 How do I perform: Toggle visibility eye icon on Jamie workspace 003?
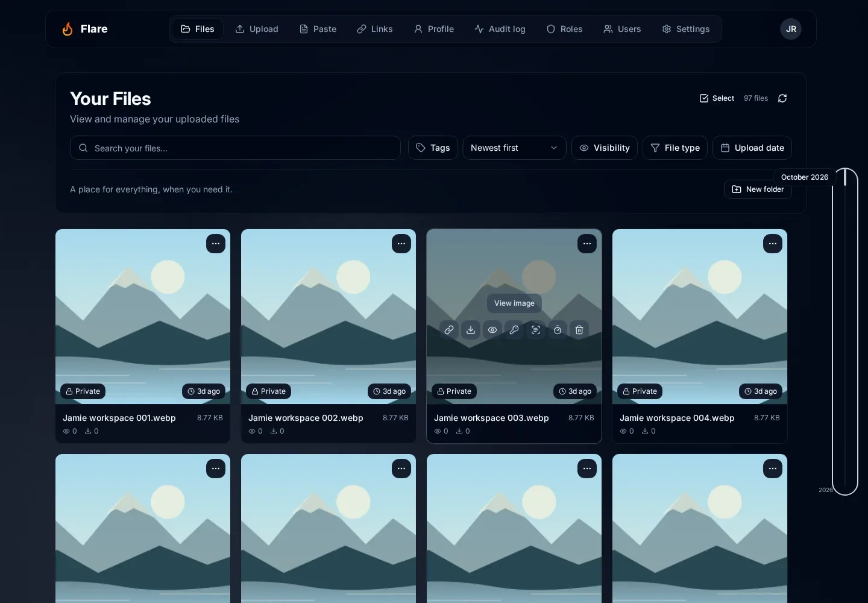coord(492,330)
